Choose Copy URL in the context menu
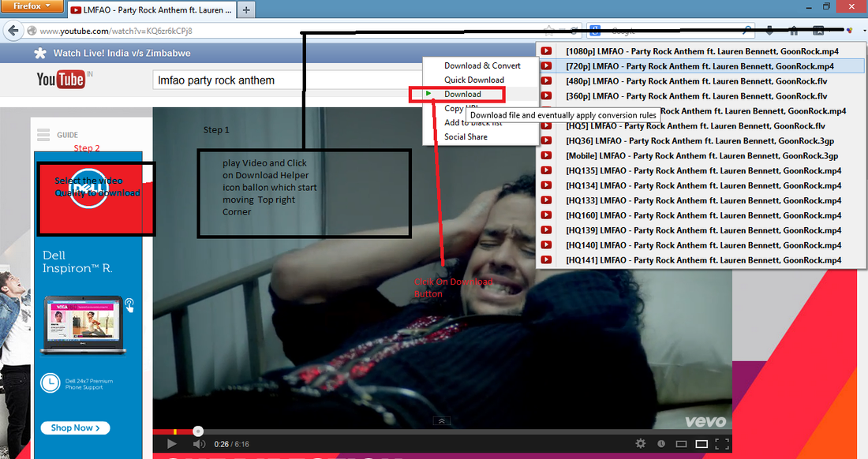 pos(454,108)
